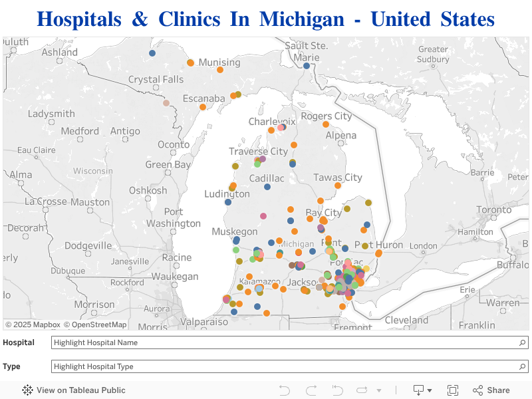Open the Download icon in the toolbar
This screenshot has height=399, width=532.
419,390
